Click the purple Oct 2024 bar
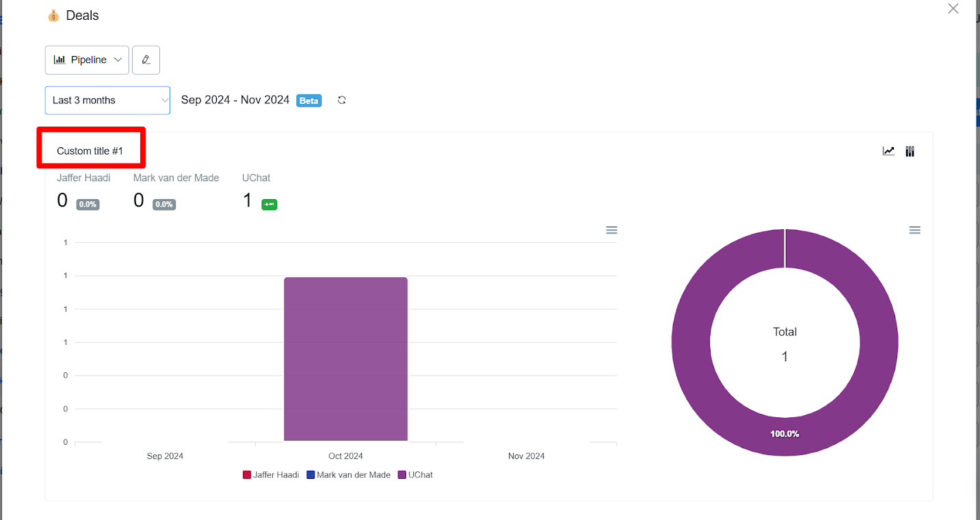Viewport: 980px width, 520px height. (346, 359)
